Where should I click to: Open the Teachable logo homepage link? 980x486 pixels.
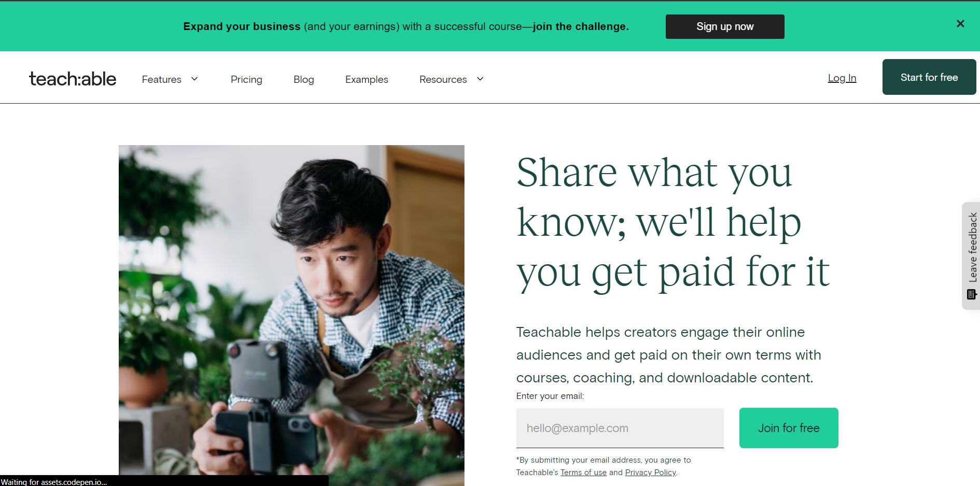click(73, 79)
